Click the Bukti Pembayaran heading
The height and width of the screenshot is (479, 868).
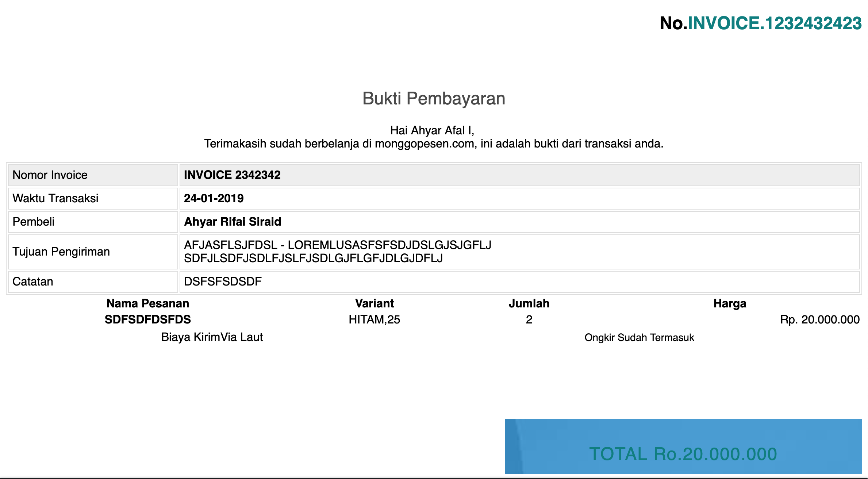[x=434, y=99]
